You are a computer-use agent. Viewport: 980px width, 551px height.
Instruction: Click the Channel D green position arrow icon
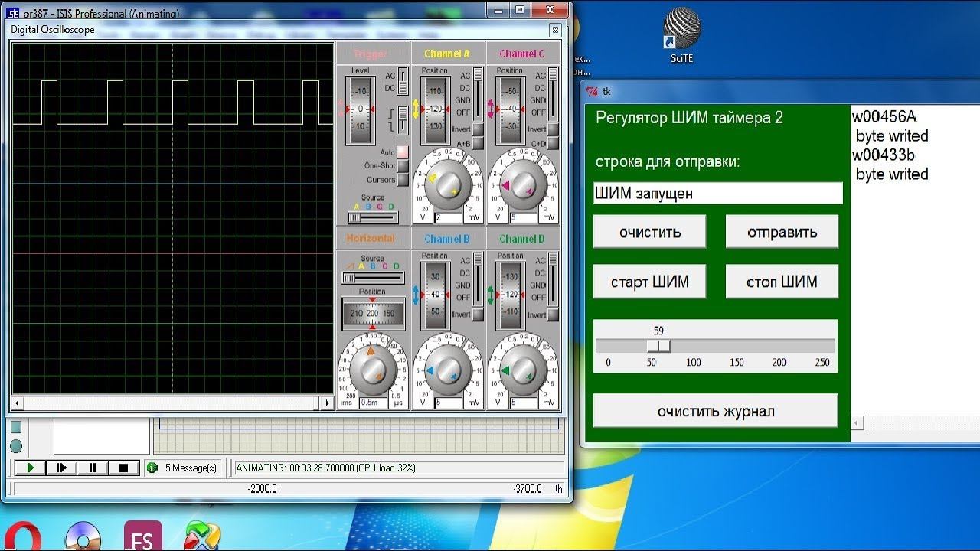coord(491,295)
